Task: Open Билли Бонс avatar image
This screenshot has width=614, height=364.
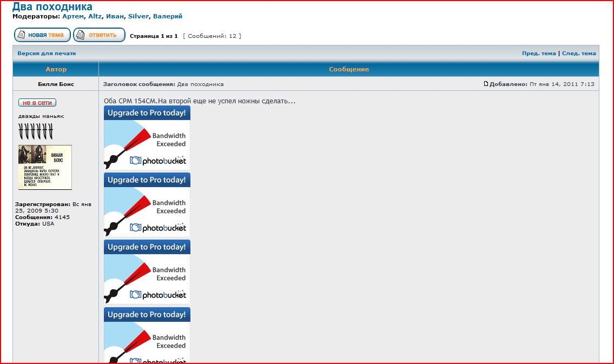Action: [45, 167]
